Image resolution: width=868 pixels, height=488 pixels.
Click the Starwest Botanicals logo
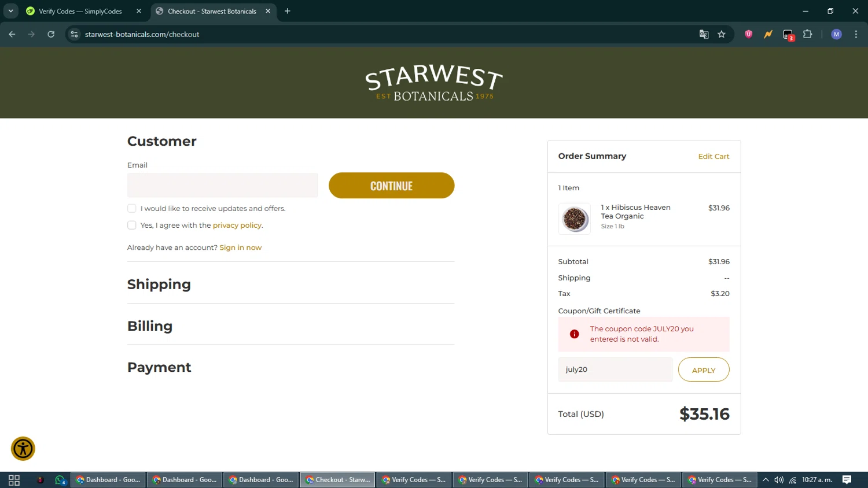tap(434, 83)
